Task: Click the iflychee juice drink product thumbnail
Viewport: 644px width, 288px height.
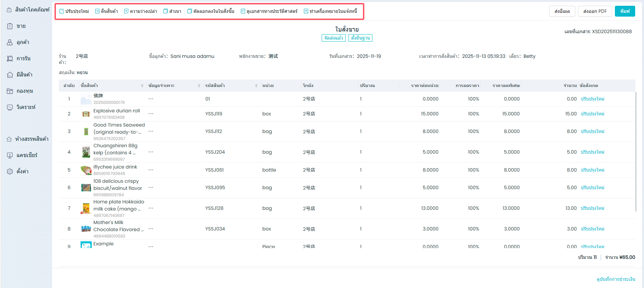Action: tap(86, 170)
